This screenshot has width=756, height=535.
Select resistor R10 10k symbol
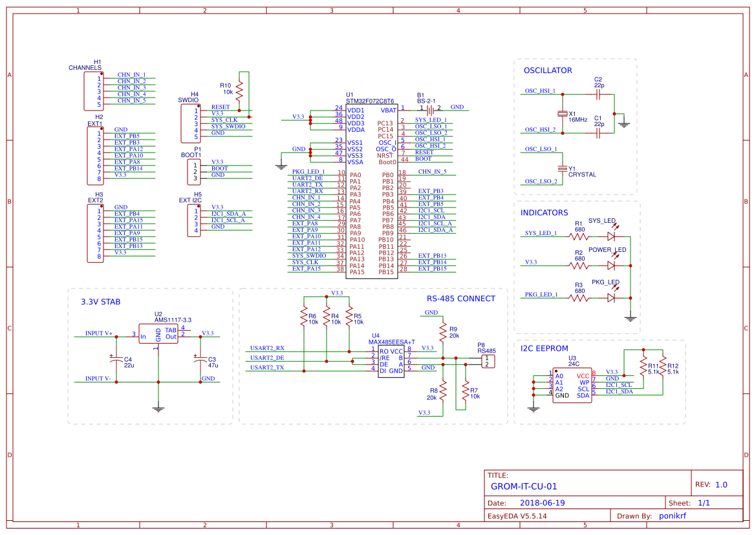pyautogui.click(x=240, y=90)
